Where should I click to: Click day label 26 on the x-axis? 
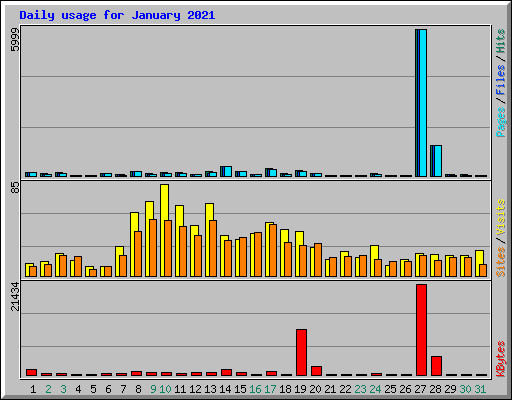coord(405,389)
